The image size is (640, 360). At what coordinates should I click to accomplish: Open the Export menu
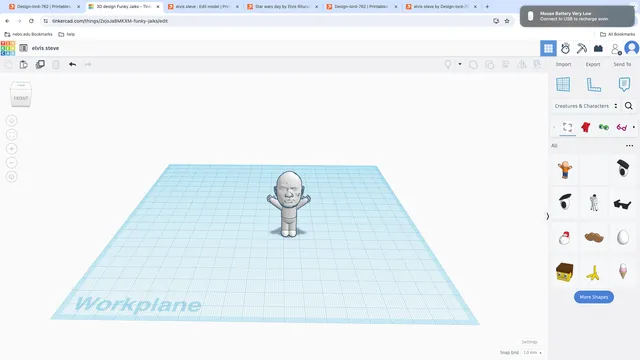pyautogui.click(x=593, y=64)
